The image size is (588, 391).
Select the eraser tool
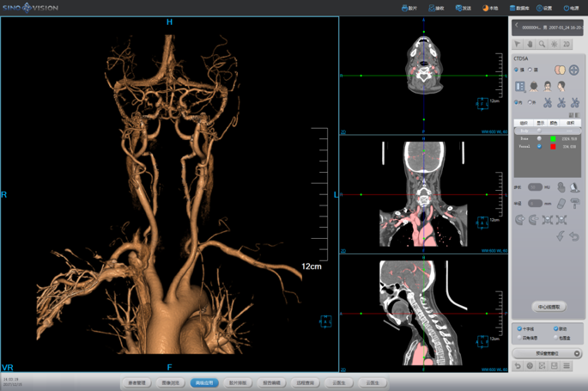561,204
